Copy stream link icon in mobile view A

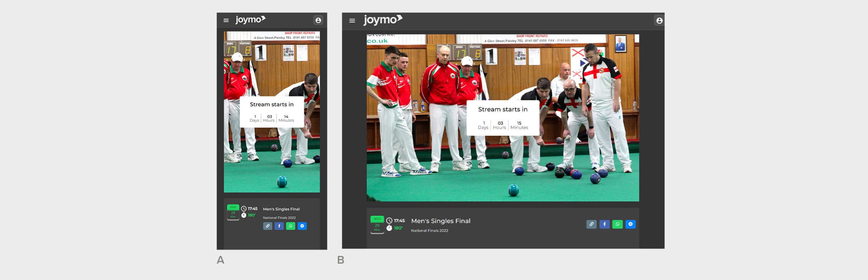coord(268,226)
